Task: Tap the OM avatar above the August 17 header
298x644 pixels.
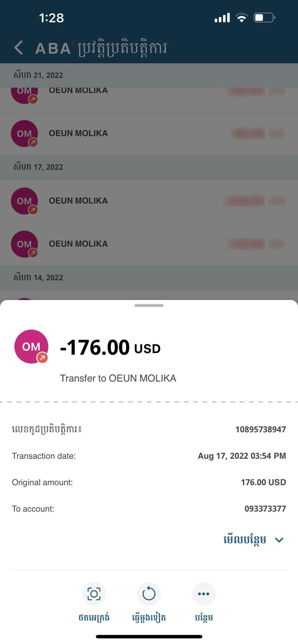Action: pyautogui.click(x=25, y=134)
